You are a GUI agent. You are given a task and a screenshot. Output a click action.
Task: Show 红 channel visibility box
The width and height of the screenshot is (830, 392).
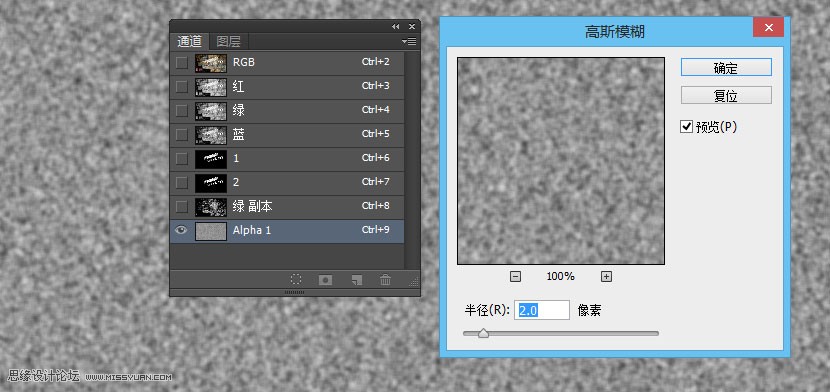(182, 86)
